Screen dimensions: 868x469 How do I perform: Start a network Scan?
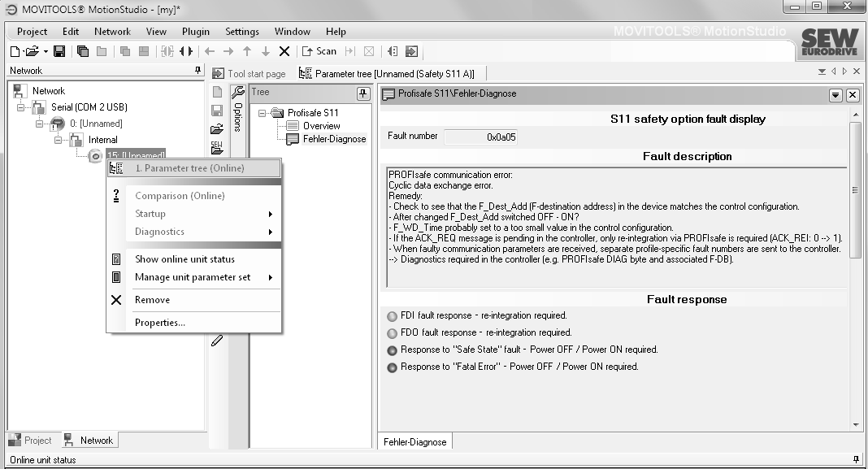point(319,51)
